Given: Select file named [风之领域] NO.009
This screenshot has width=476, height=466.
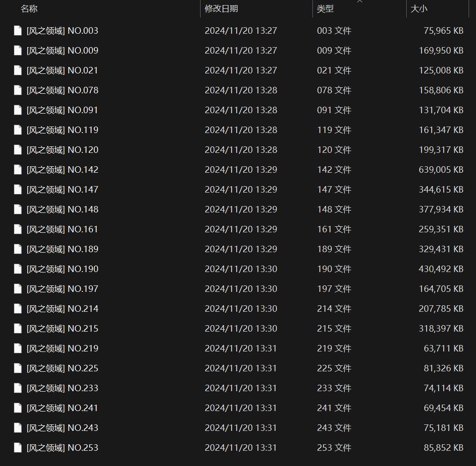Looking at the screenshot, I should 62,50.
